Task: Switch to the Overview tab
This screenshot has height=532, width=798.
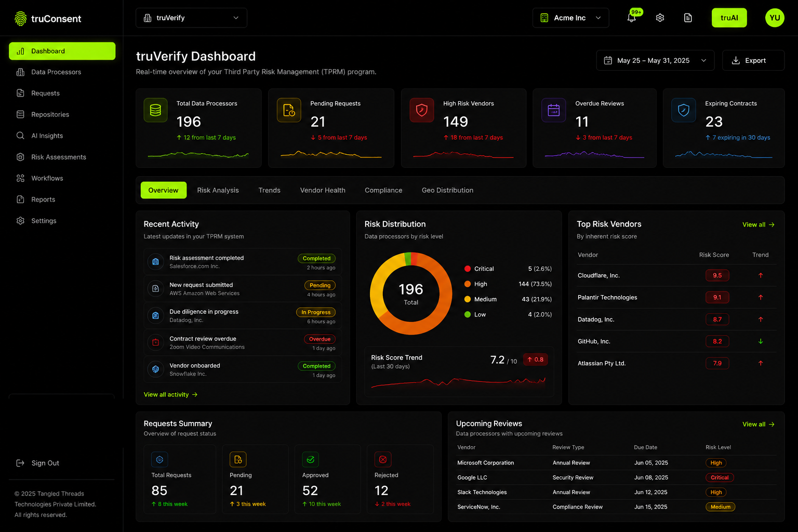Action: coord(163,190)
